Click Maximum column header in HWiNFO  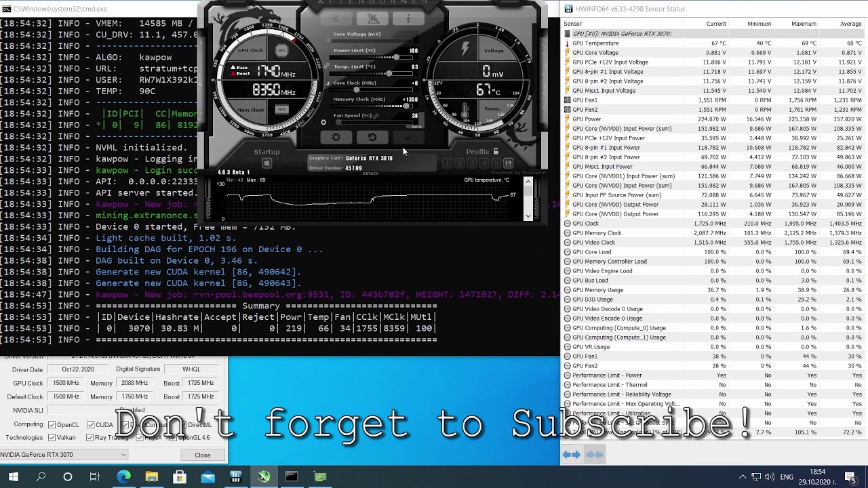coord(797,24)
